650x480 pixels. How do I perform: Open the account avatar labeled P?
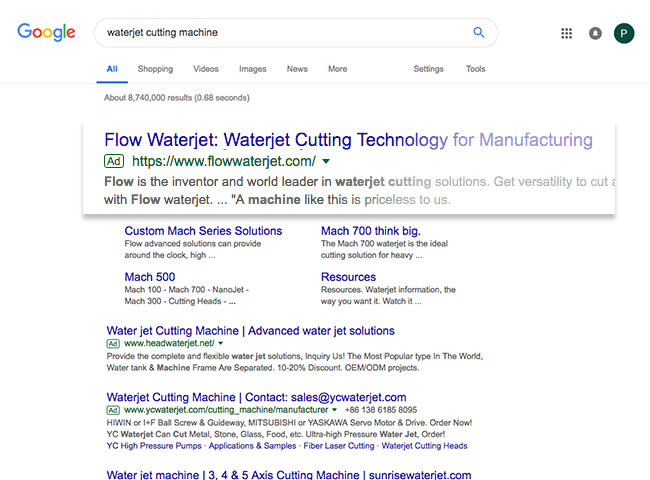(x=624, y=33)
